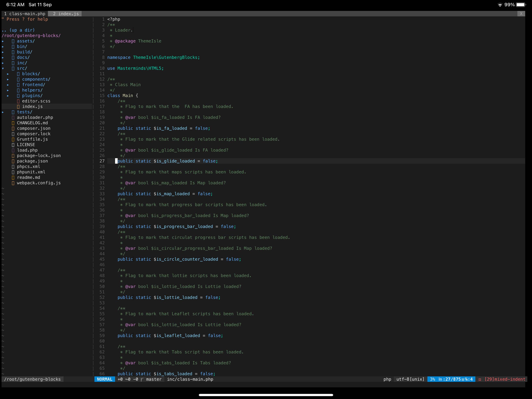The image size is (532, 399).
Task: Click the X close button at top right
Action: tap(521, 14)
